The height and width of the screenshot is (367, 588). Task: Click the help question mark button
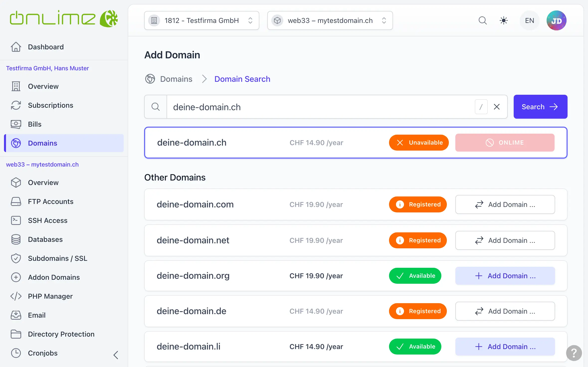[574, 353]
